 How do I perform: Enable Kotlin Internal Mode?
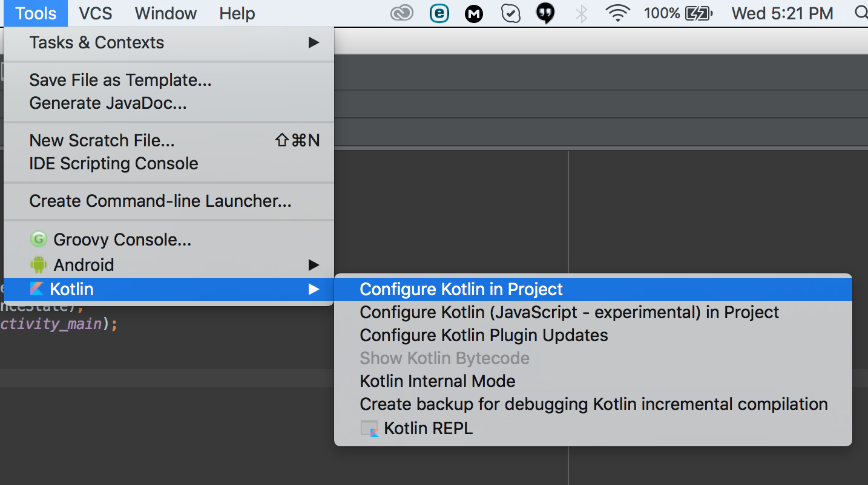[x=593, y=382]
